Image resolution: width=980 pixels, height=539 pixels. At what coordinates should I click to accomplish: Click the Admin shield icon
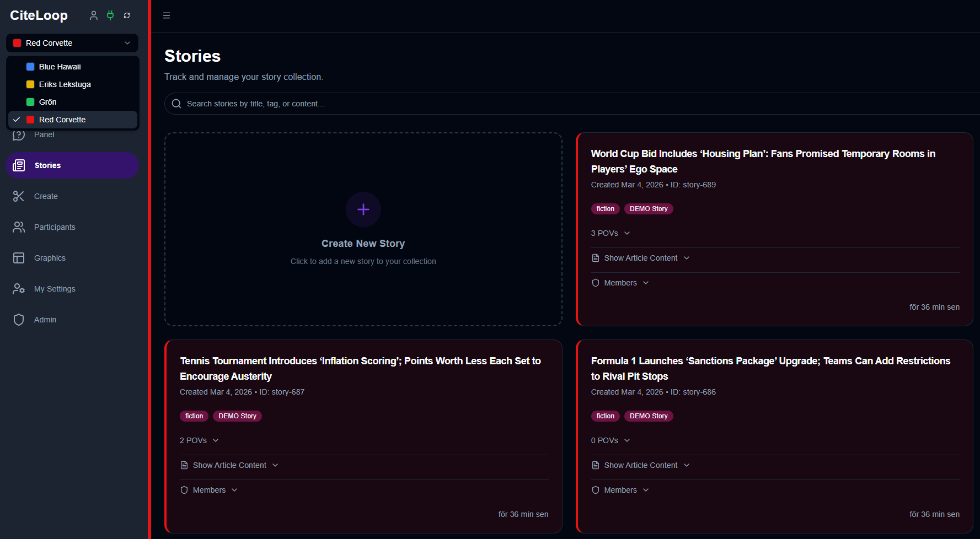click(19, 320)
